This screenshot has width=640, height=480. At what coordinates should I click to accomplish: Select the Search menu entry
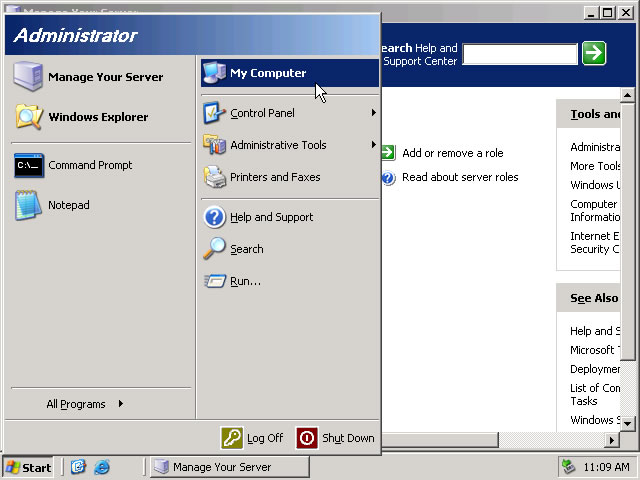coord(290,249)
